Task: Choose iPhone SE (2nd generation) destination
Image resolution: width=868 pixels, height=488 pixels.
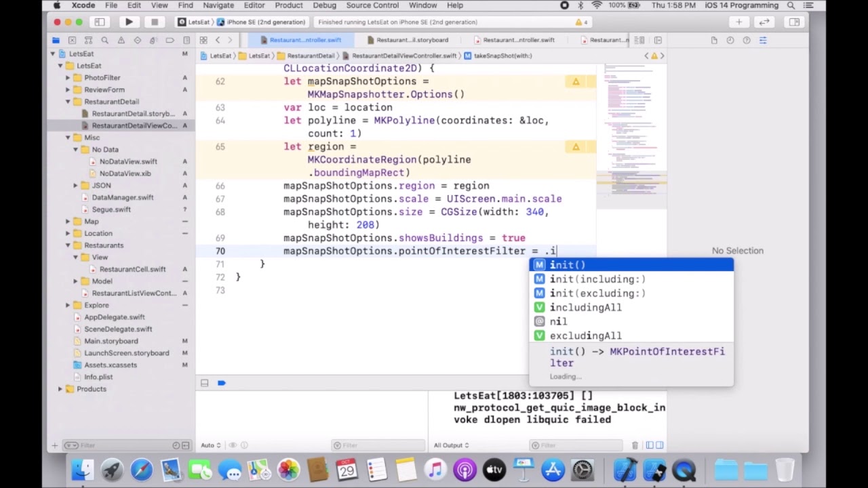Action: point(265,22)
